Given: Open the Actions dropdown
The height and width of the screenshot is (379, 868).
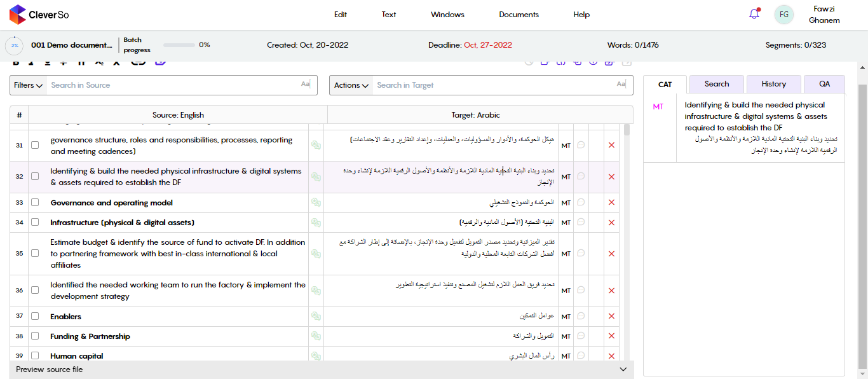Looking at the screenshot, I should [x=351, y=85].
